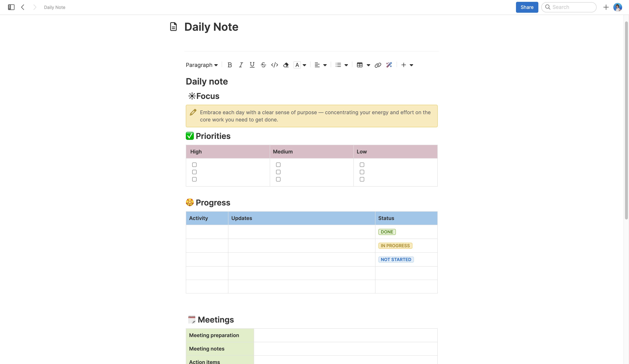Clear formatting with eraser icon
Viewport: 629px width, 364px height.
[286, 65]
